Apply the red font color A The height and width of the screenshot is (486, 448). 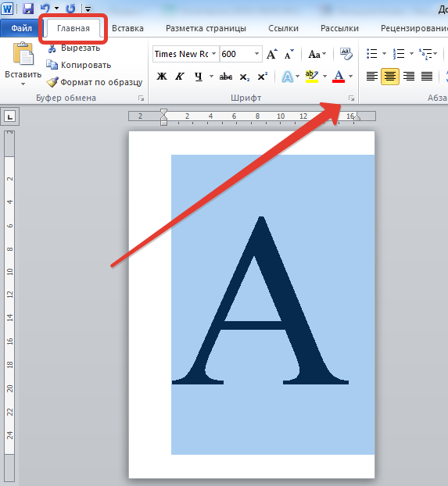[339, 77]
